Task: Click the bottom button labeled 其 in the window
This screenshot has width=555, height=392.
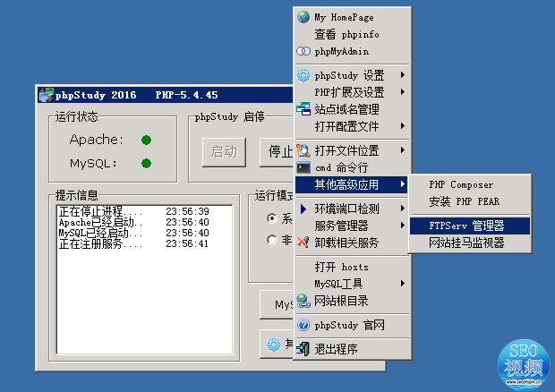Action: click(x=277, y=345)
